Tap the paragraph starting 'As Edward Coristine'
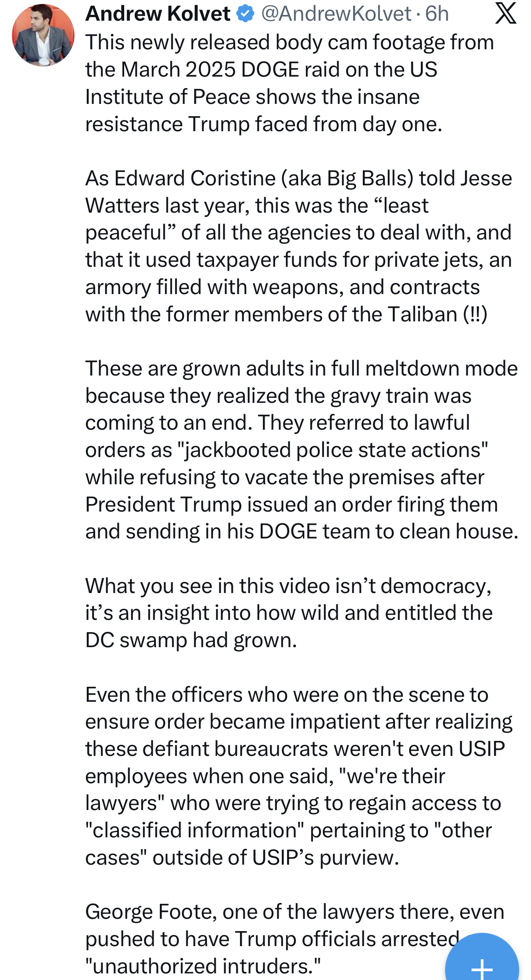 pos(298,246)
